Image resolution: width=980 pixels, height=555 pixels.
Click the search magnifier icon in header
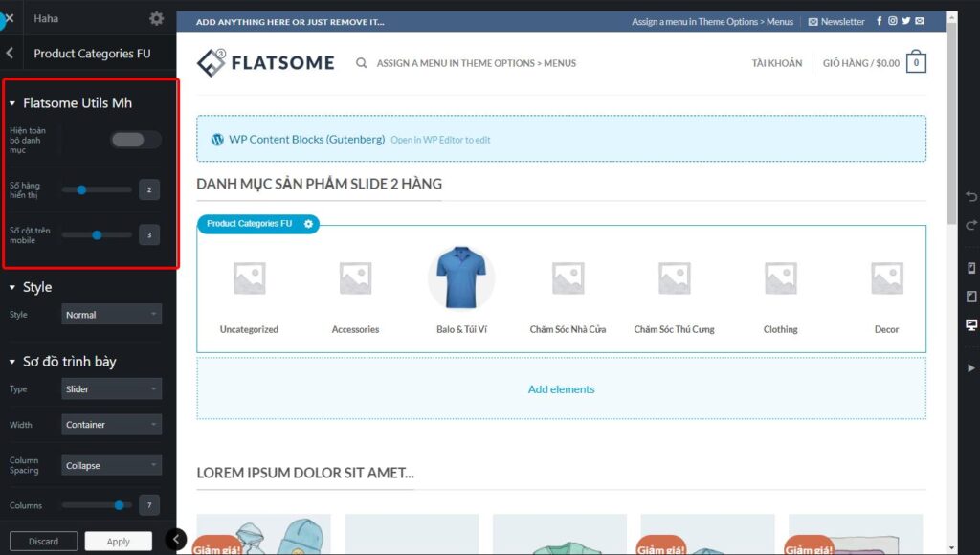(x=362, y=63)
